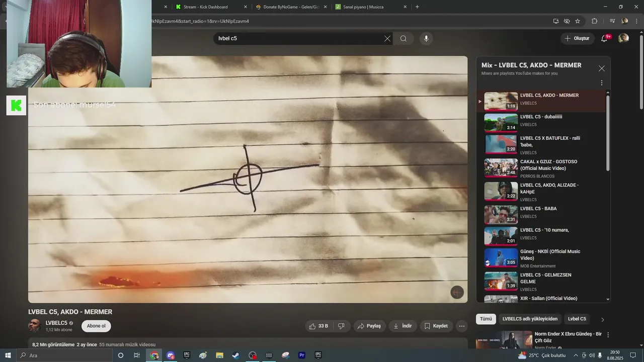Dislike the MERMER video
The height and width of the screenshot is (362, 644).
point(341,326)
